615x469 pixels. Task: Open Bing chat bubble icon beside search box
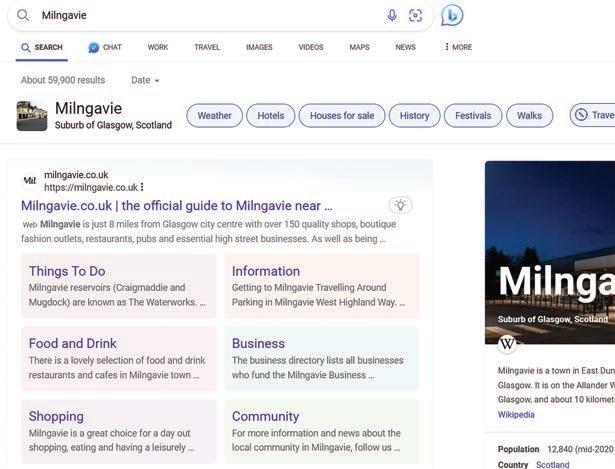[452, 15]
